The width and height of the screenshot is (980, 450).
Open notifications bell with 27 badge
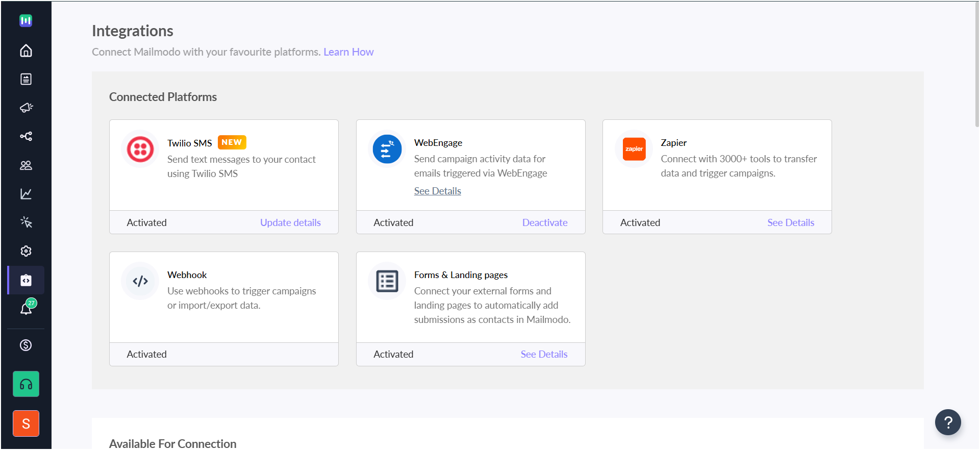pos(27,308)
